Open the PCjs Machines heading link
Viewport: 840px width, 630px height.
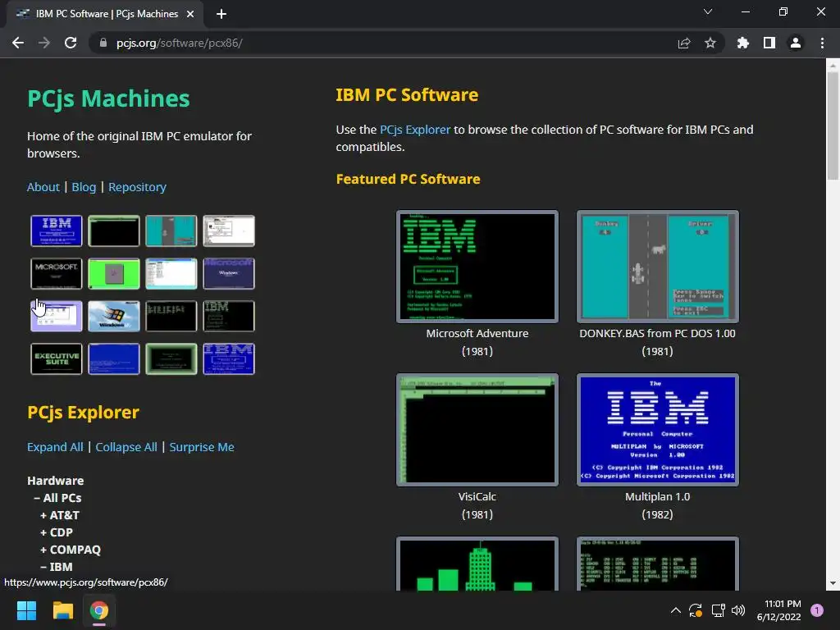click(108, 98)
